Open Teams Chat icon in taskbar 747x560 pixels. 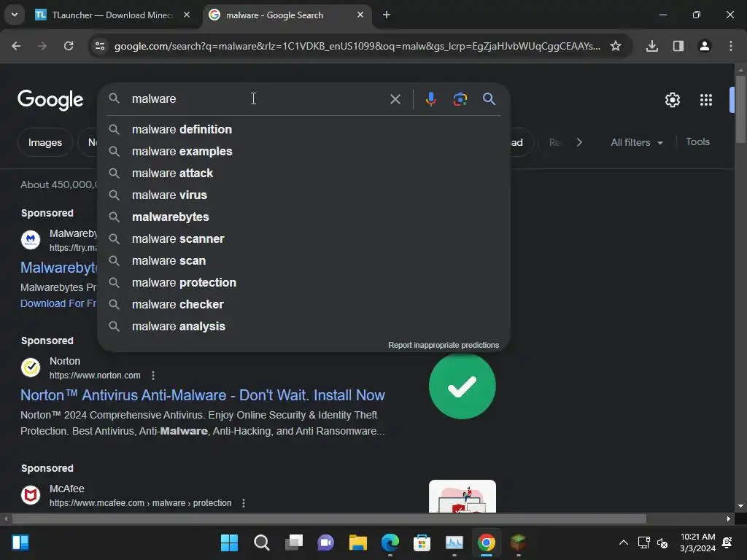click(x=326, y=542)
